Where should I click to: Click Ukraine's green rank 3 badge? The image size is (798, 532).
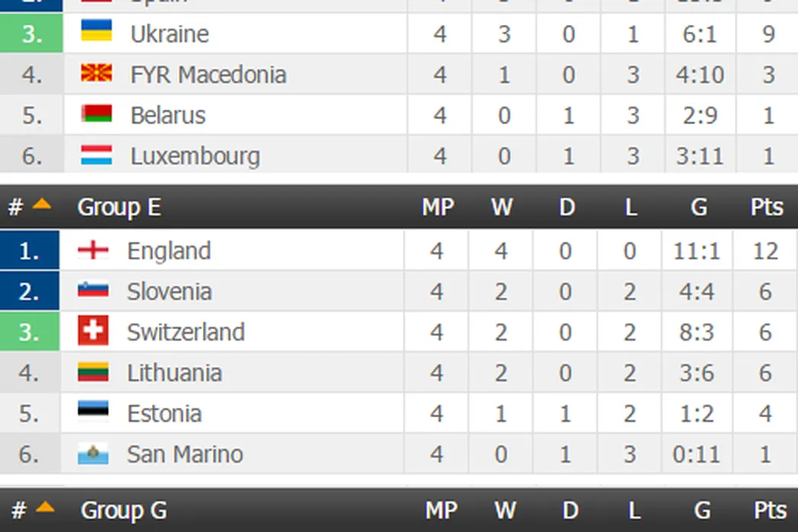[31, 33]
